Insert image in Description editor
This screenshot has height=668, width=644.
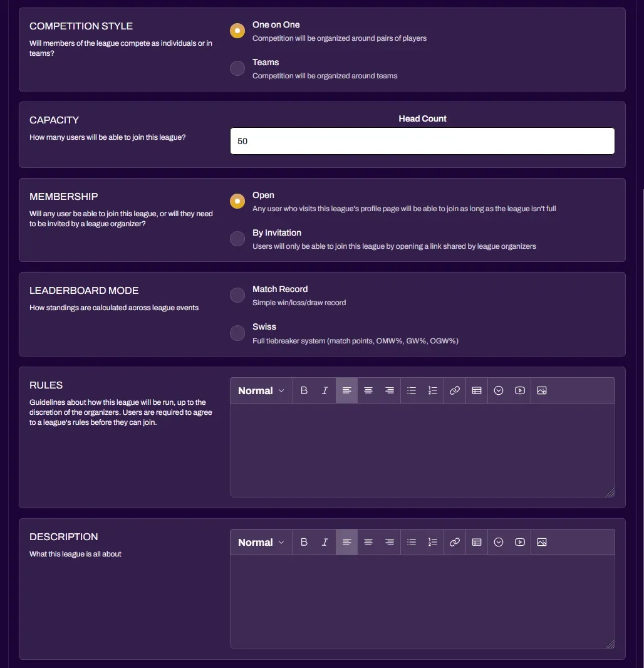pyautogui.click(x=542, y=542)
